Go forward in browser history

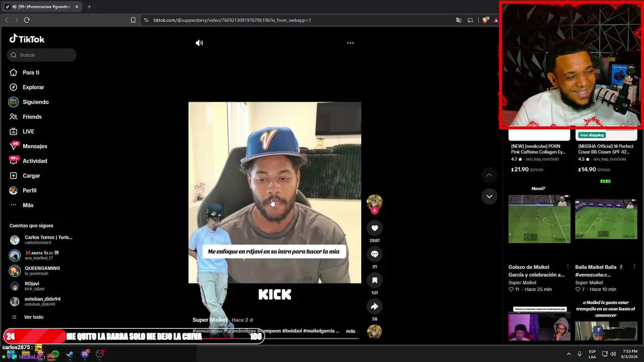[x=16, y=20]
